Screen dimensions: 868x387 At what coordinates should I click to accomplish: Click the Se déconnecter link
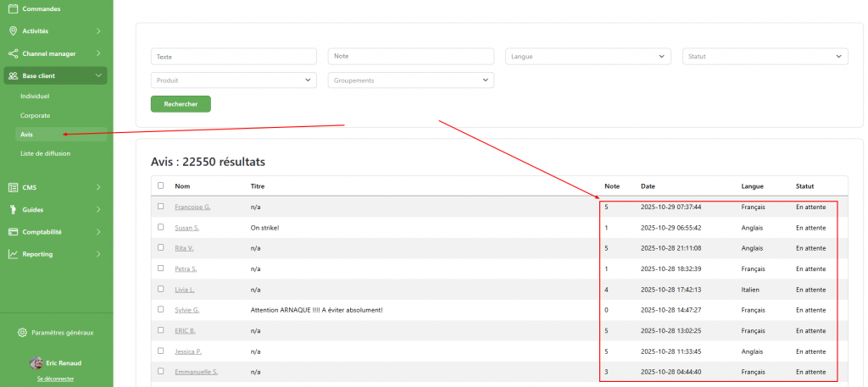[x=55, y=379]
